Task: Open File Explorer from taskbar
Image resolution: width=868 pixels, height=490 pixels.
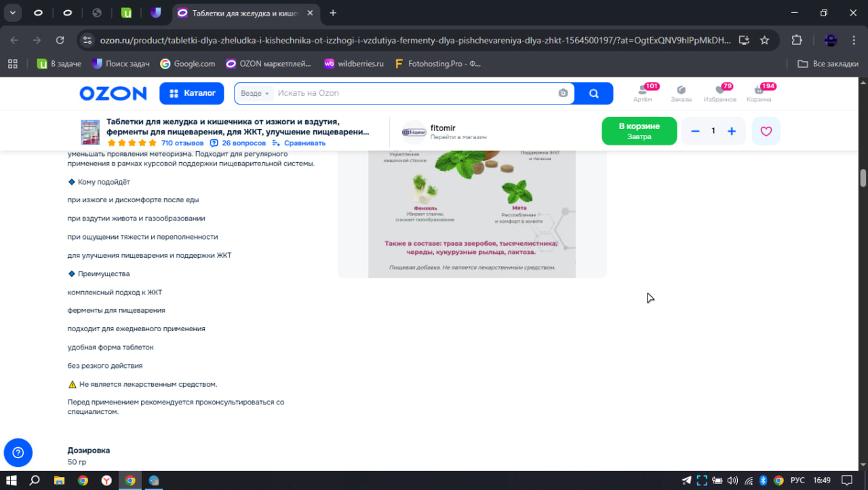Action: tap(59, 480)
